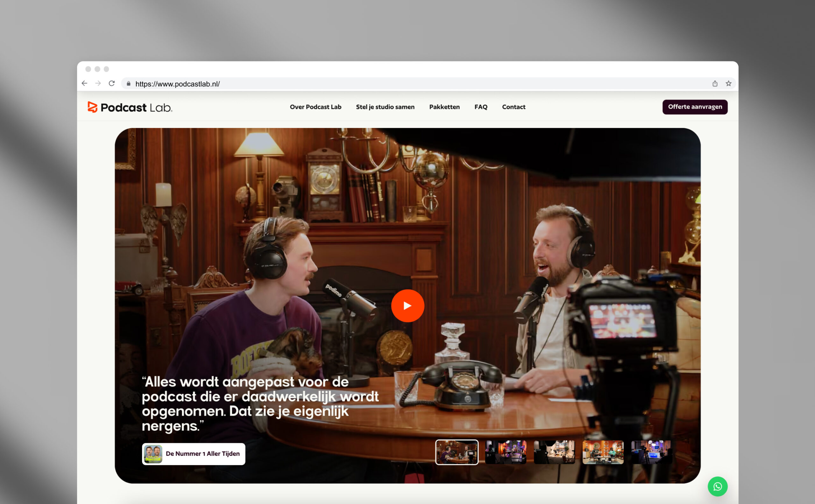Image resolution: width=815 pixels, height=504 pixels.
Task: Select the third studio thumbnail
Action: tap(554, 452)
